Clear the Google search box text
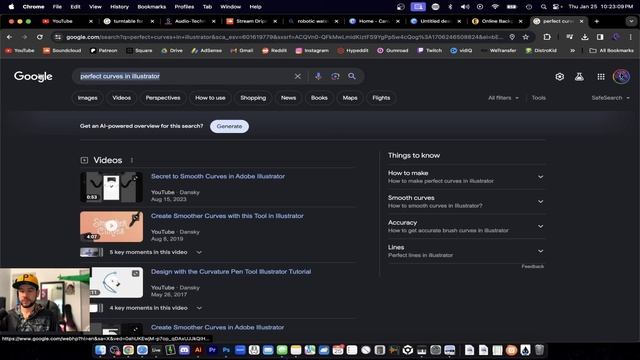The height and width of the screenshot is (360, 640). [x=298, y=76]
